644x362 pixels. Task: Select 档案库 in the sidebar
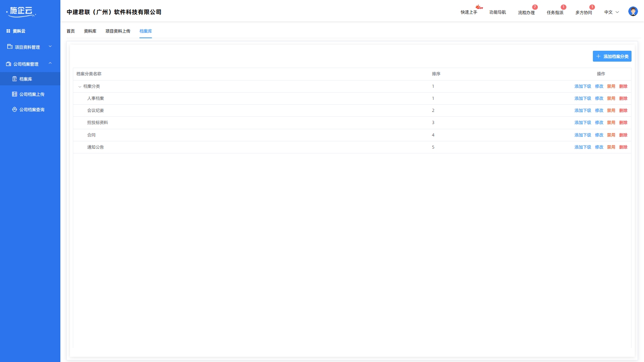[x=30, y=79]
